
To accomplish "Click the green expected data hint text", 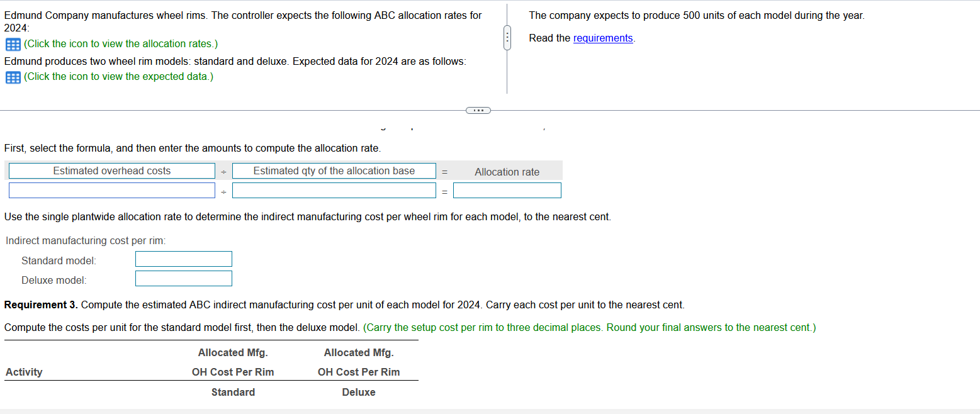I will (x=118, y=77).
